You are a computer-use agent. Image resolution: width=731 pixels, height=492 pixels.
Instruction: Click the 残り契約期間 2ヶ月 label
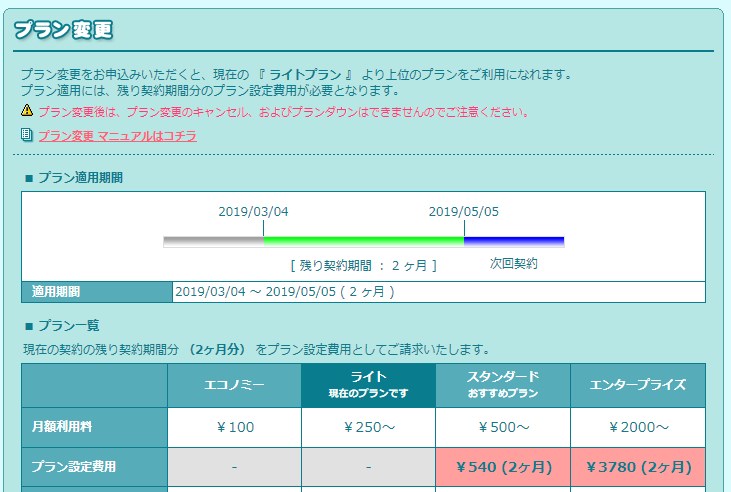point(363,266)
